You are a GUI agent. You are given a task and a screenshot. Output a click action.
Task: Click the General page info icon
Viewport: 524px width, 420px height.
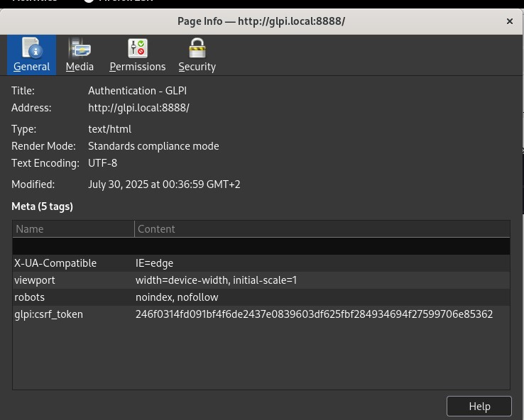coord(31,48)
